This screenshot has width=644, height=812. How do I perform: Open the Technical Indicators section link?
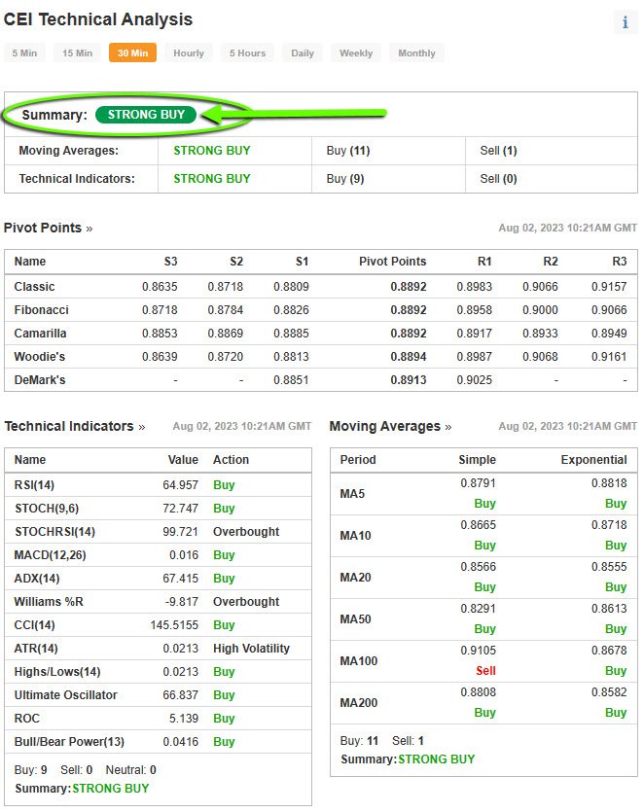[x=74, y=426]
